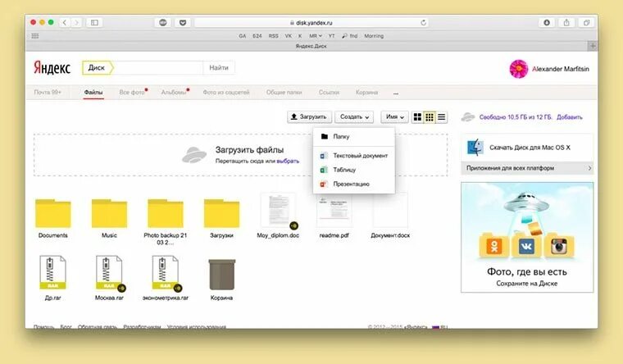Open the Все фото tab
623x364 pixels.
[x=132, y=92]
